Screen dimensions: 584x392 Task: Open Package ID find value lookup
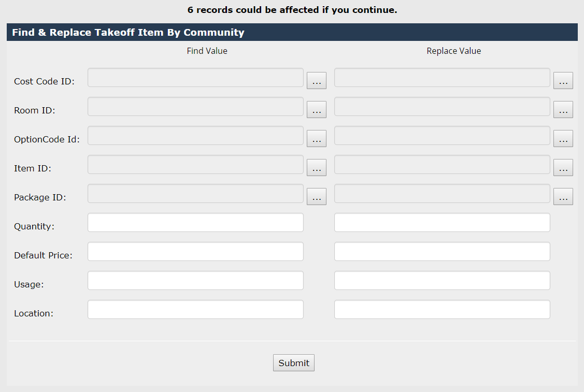click(x=317, y=197)
